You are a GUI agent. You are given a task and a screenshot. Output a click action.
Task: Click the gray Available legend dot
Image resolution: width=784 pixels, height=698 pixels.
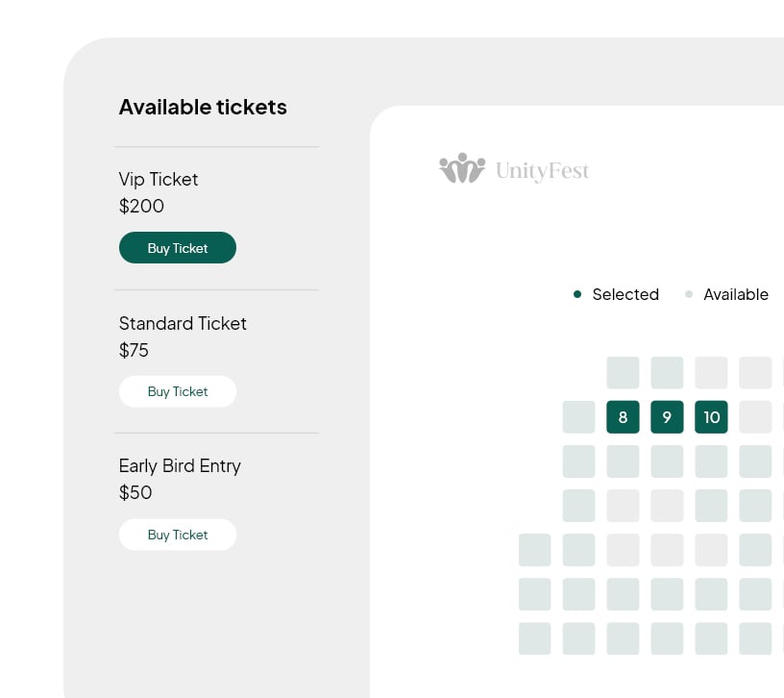(x=689, y=294)
